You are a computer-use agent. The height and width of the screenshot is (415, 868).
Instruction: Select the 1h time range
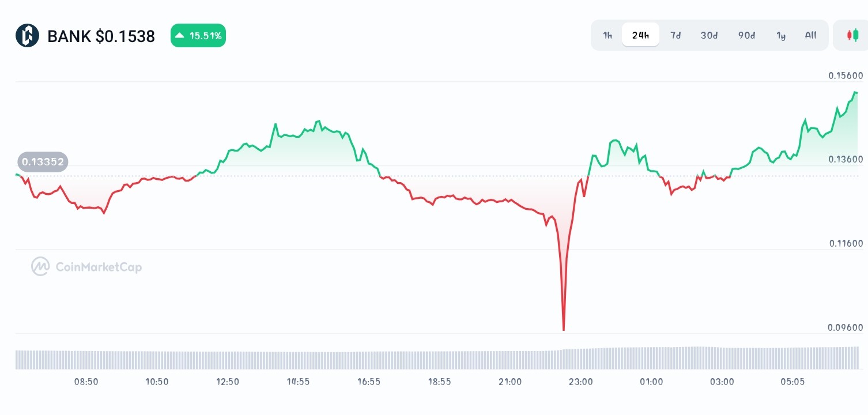[607, 35]
